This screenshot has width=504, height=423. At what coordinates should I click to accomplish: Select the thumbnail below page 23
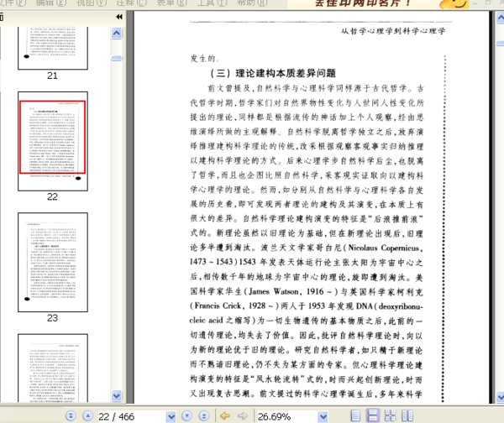53,368
